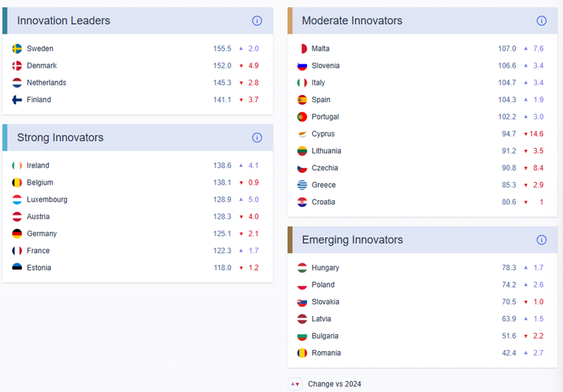Click info icon beside Innovation Leaders
563x392 pixels.
257,21
